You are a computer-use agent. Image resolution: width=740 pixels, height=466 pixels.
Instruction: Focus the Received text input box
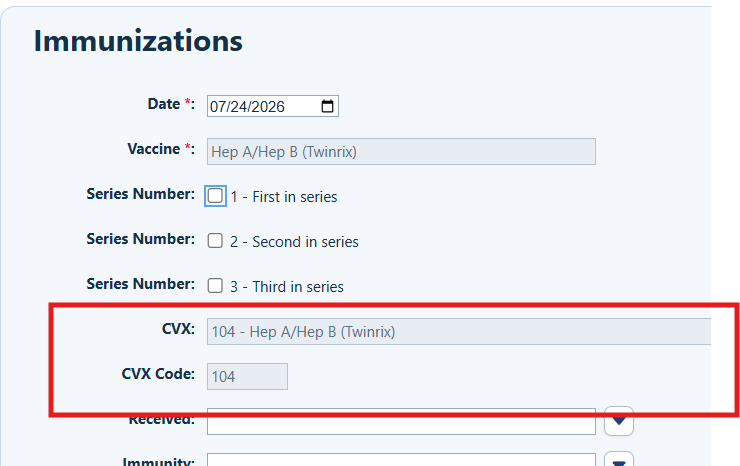(401, 421)
